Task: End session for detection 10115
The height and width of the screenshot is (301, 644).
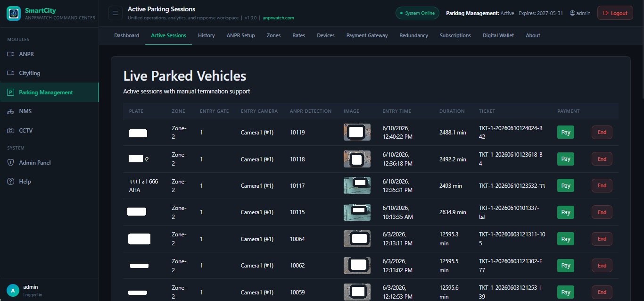Action: tap(602, 212)
